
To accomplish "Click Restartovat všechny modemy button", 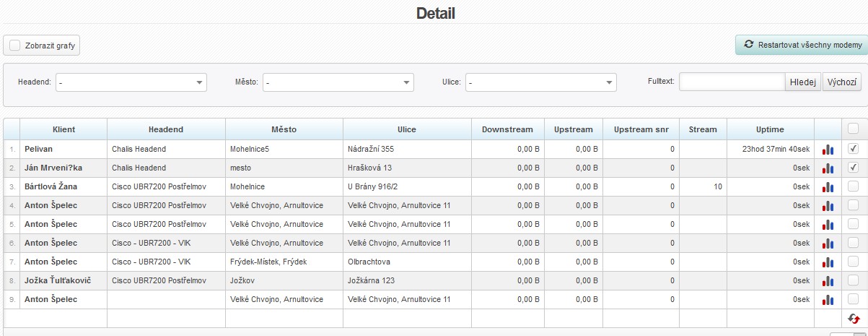I will click(x=802, y=45).
